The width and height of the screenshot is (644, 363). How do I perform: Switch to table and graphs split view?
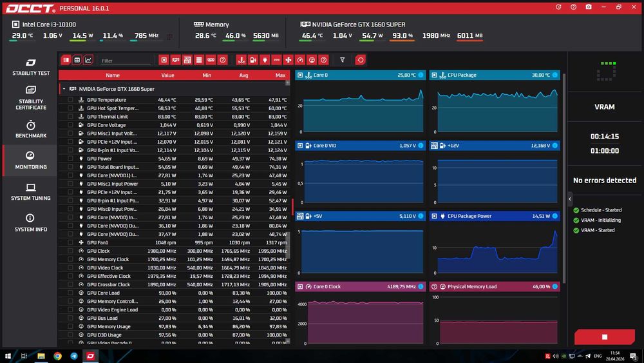(66, 60)
